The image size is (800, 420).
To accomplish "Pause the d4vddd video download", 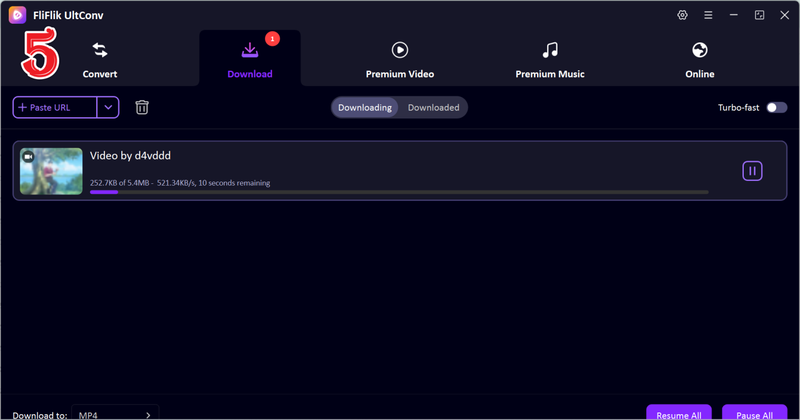I will pyautogui.click(x=752, y=171).
